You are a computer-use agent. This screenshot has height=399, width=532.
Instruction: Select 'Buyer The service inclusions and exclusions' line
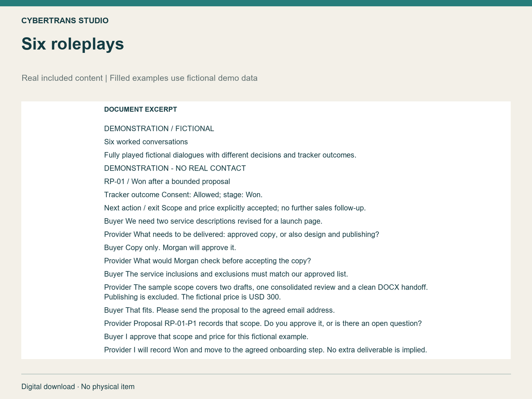(x=226, y=274)
